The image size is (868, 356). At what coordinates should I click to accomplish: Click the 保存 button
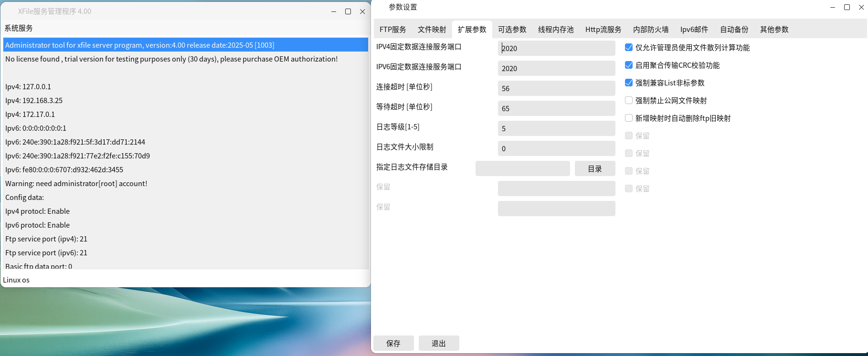pyautogui.click(x=393, y=343)
